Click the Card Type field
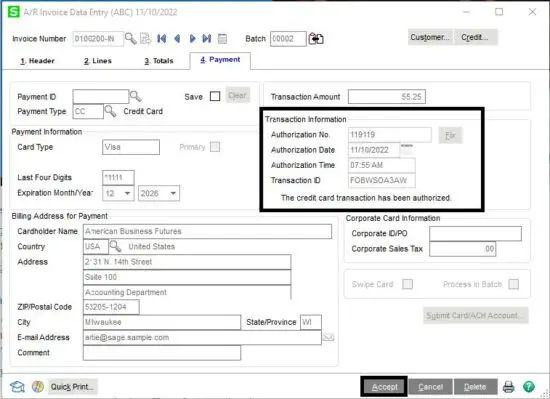The image size is (550, 399). (131, 147)
